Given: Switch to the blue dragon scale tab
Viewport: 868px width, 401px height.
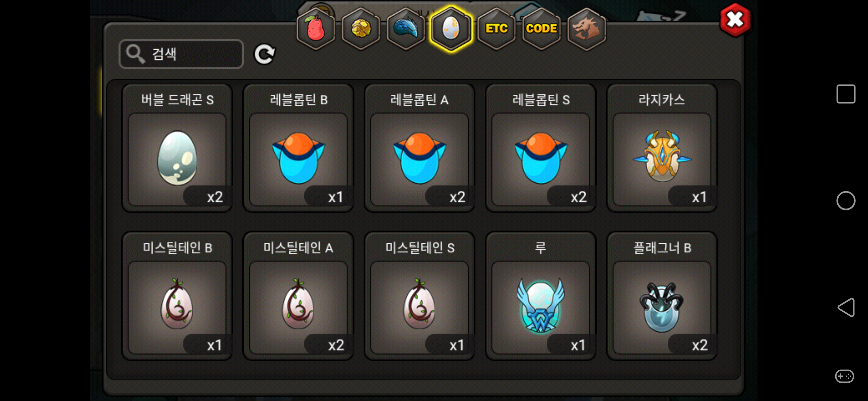Looking at the screenshot, I should pos(406,29).
